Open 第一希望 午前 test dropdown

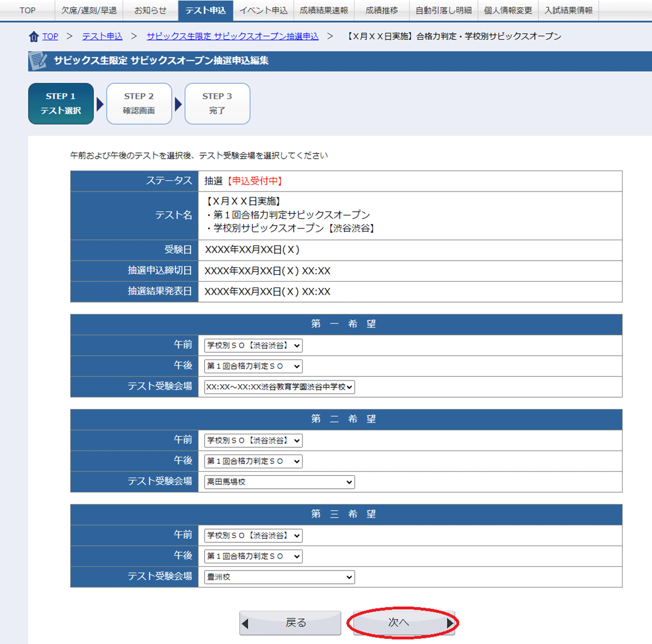pos(253,346)
